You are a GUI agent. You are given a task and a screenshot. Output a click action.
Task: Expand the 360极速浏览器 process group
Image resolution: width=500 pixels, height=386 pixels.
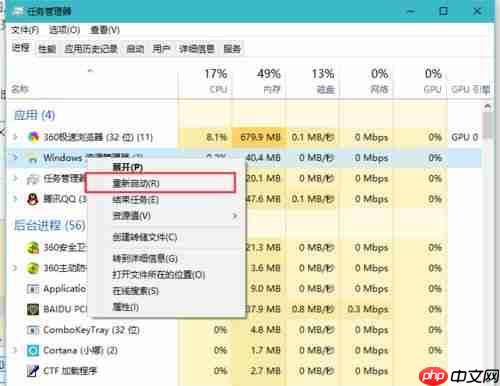pyautogui.click(x=15, y=137)
